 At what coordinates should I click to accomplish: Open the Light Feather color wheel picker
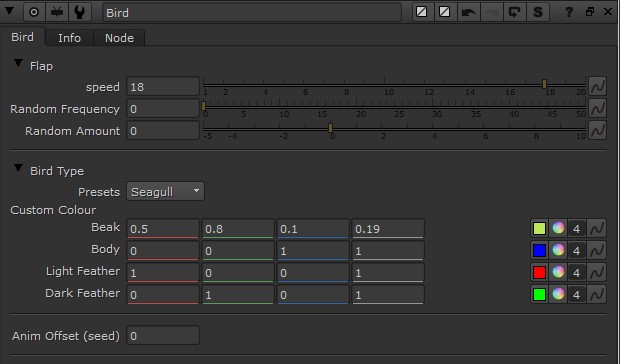pos(558,272)
